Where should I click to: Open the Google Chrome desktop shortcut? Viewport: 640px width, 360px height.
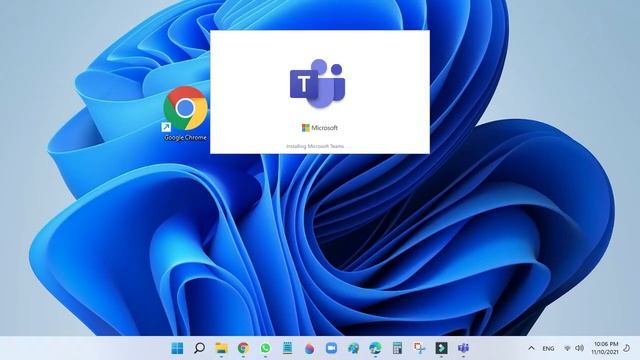tap(185, 114)
